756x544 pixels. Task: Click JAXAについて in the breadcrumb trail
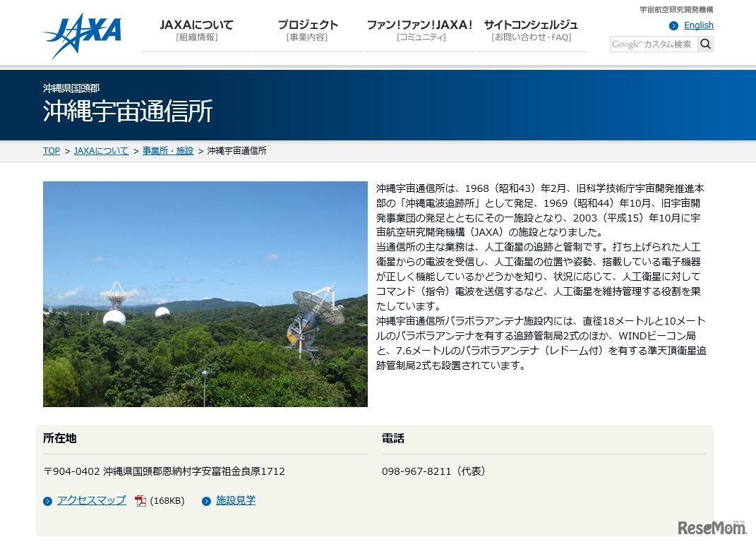click(101, 151)
